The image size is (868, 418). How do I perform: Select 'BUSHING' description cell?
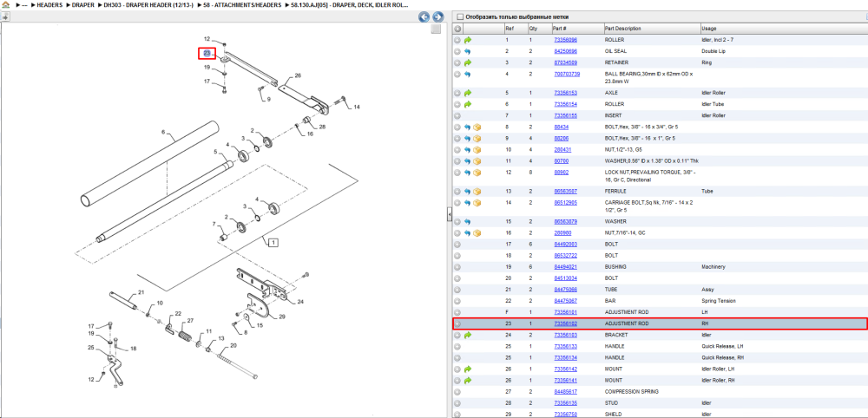point(615,267)
